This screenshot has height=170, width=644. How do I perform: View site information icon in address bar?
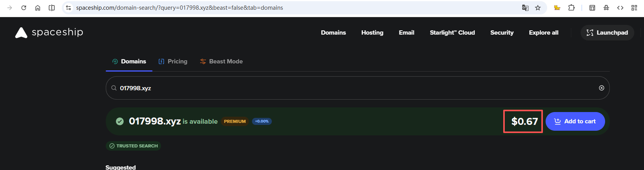pyautogui.click(x=68, y=8)
